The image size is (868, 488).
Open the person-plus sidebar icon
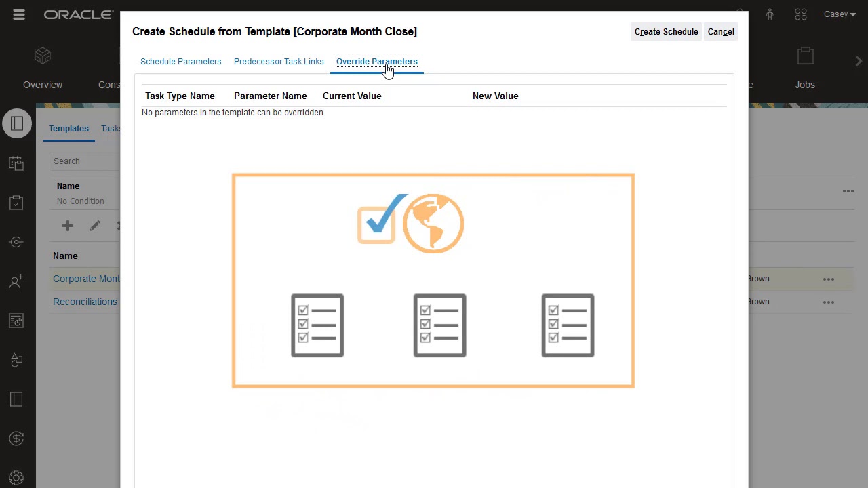tap(17, 281)
